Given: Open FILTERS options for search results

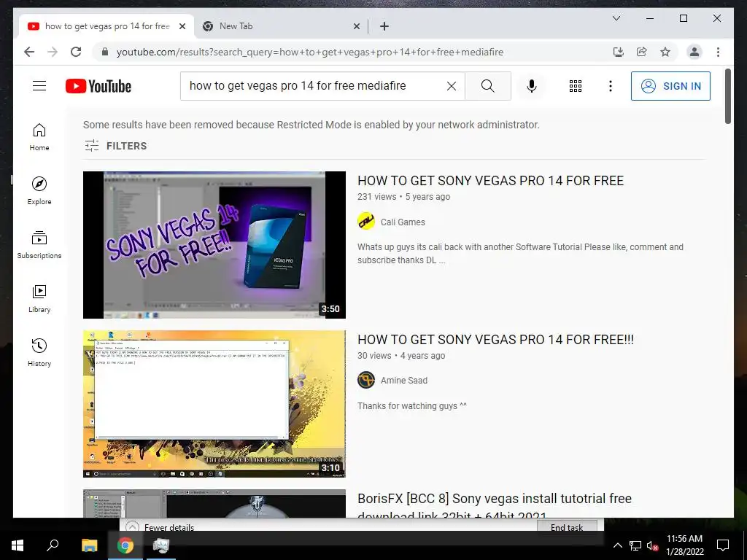Looking at the screenshot, I should [x=116, y=146].
